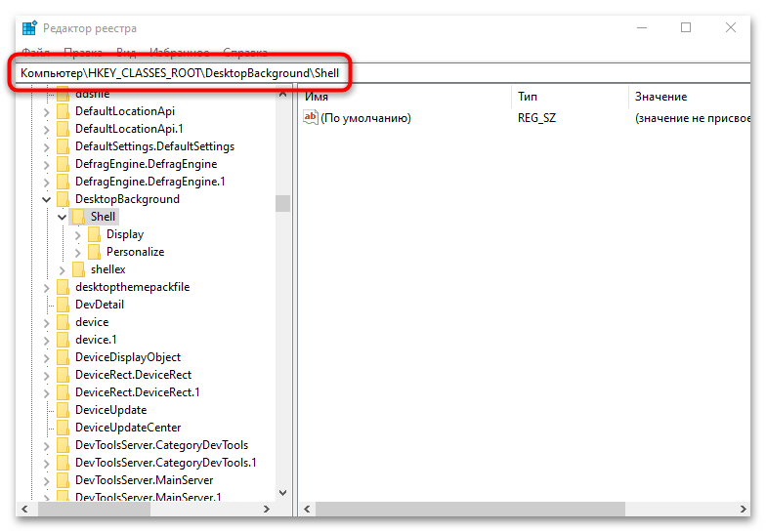766x532 pixels.
Task: Click the values pane horizontal scrollbar thumb
Action: point(471,510)
